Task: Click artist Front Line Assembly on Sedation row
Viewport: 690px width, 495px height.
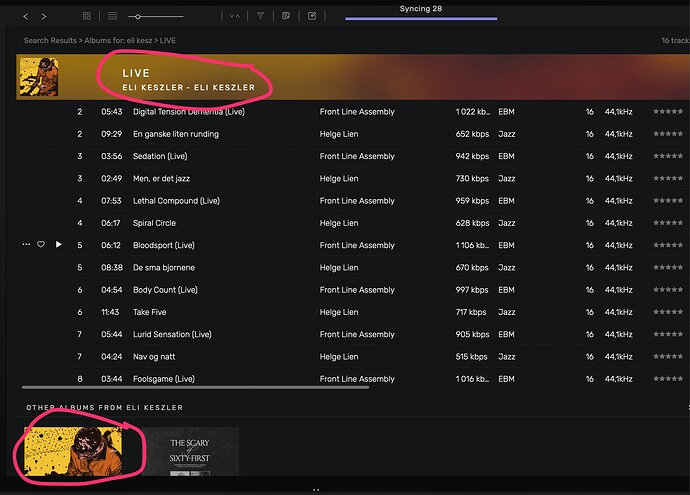Action: point(357,156)
